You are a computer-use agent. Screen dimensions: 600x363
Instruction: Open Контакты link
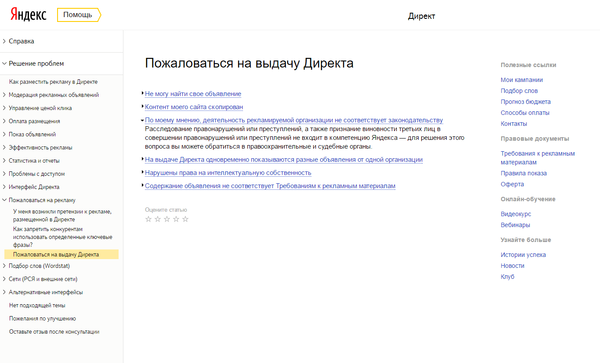pos(514,124)
